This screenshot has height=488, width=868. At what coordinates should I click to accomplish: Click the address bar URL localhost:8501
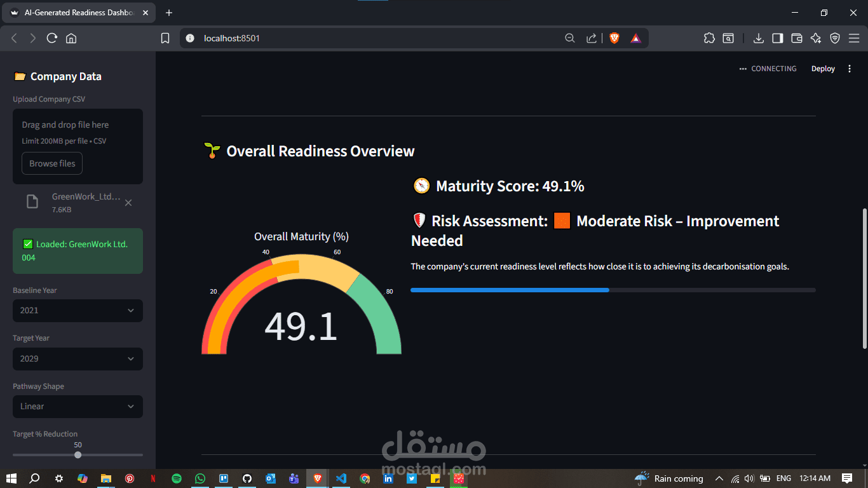tap(232, 38)
